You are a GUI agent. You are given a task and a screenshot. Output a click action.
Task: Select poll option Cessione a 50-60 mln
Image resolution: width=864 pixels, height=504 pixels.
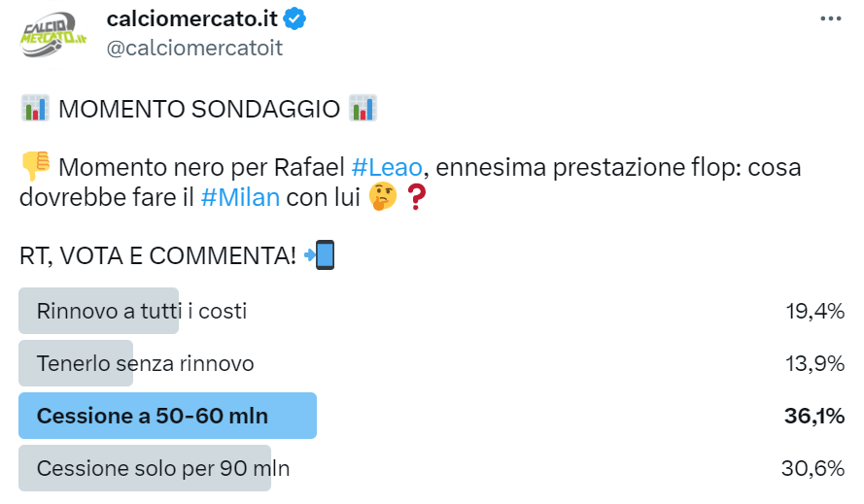(x=153, y=416)
